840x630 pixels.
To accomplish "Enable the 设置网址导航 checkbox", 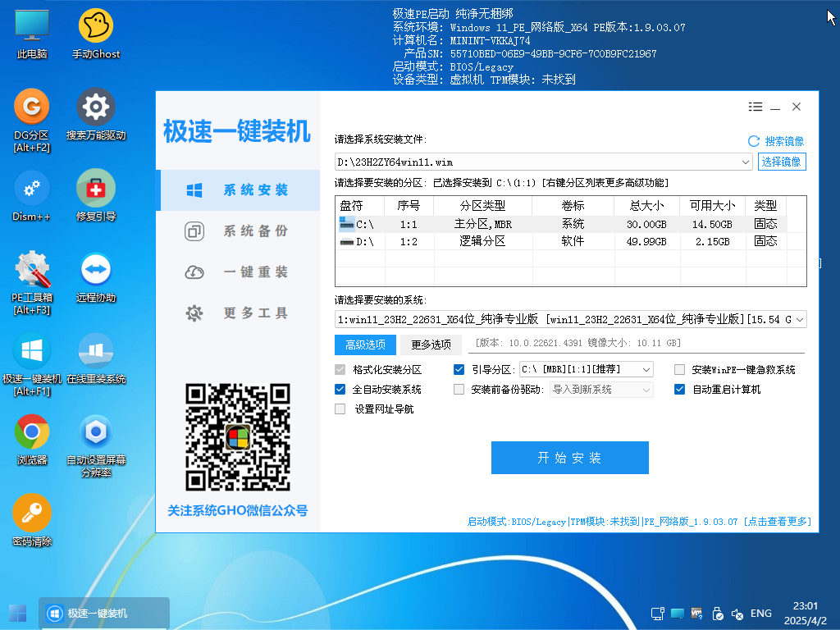I will coord(340,409).
